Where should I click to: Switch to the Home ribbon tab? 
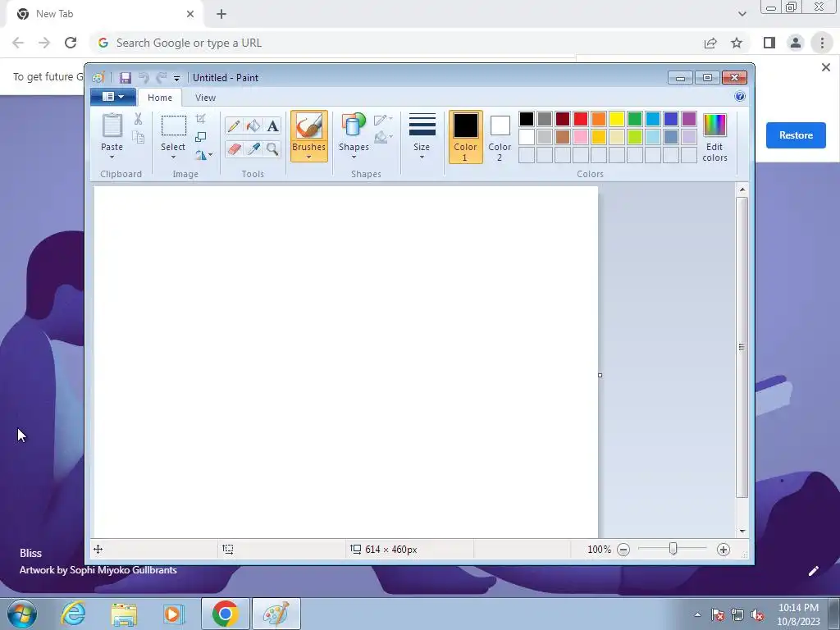160,98
